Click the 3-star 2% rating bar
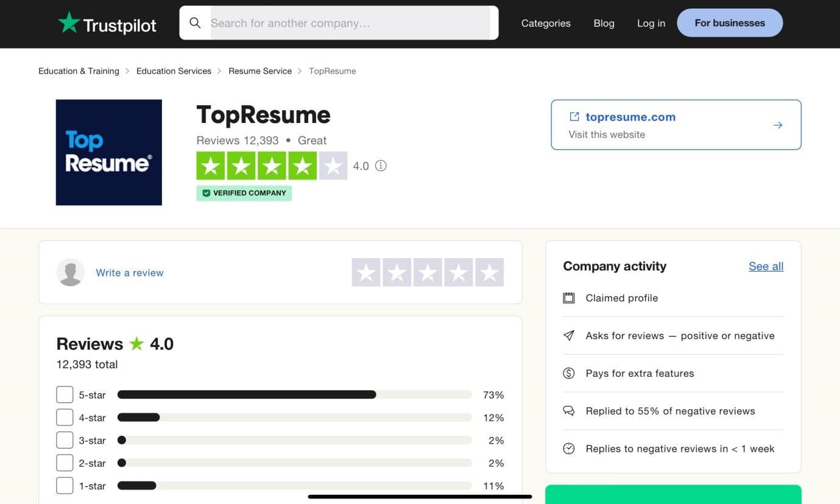 tap(295, 440)
